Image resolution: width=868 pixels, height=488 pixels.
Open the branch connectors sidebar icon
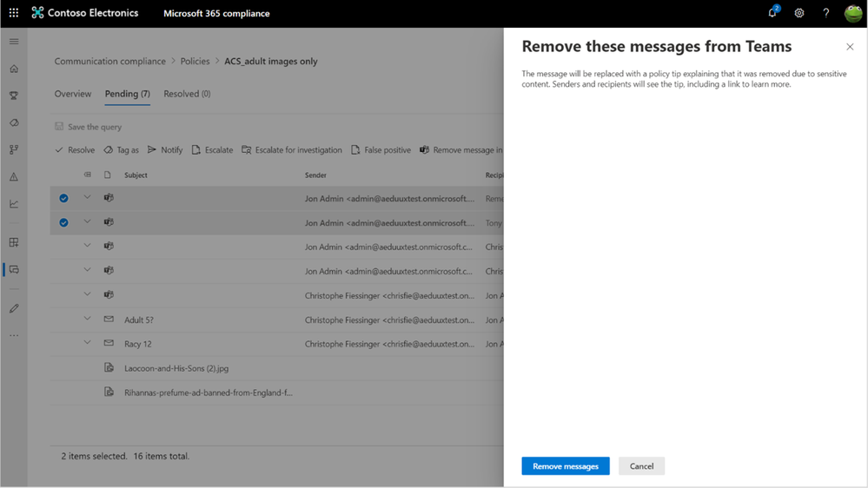coord(14,149)
